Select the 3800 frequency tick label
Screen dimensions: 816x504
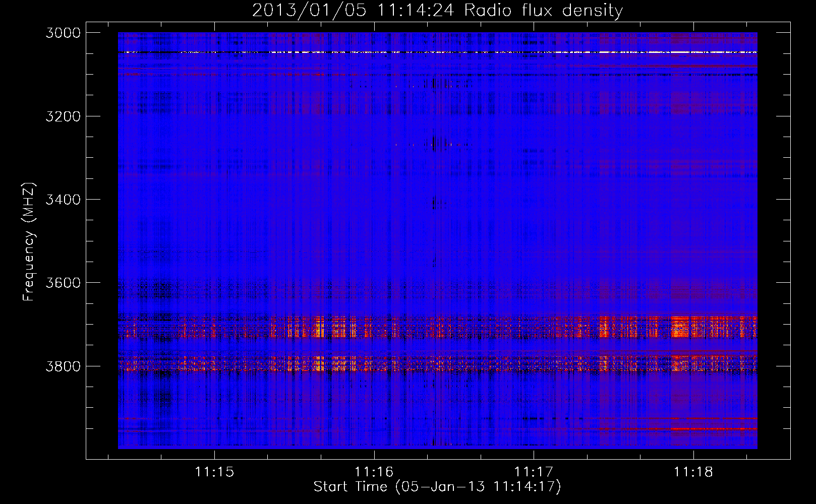[63, 366]
